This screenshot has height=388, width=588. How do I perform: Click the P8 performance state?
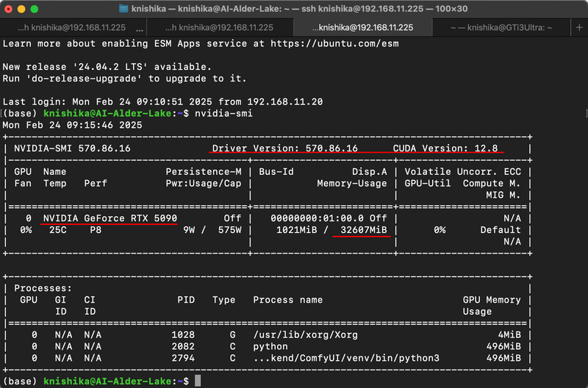point(96,229)
